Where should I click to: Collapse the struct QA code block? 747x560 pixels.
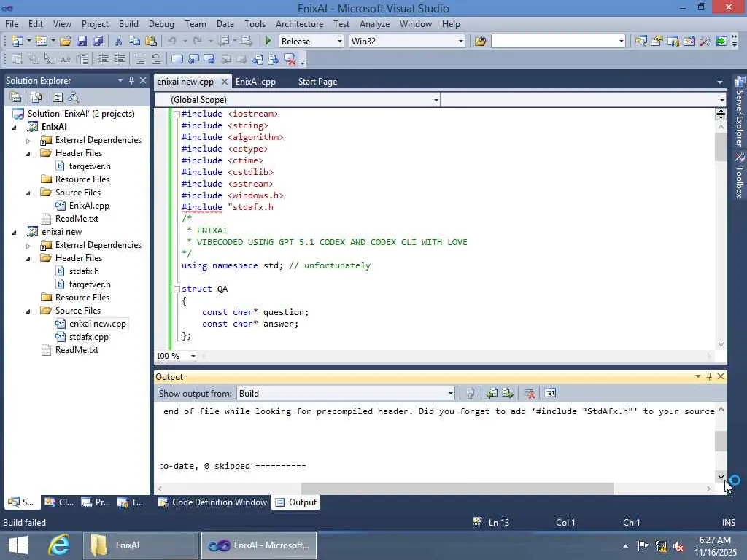(x=176, y=289)
